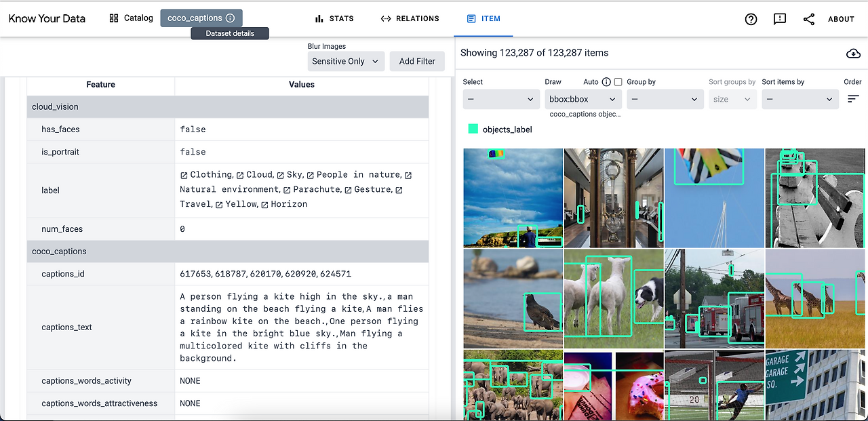Open the Catalog grid icon
This screenshot has width=868, height=421.
tap(114, 18)
